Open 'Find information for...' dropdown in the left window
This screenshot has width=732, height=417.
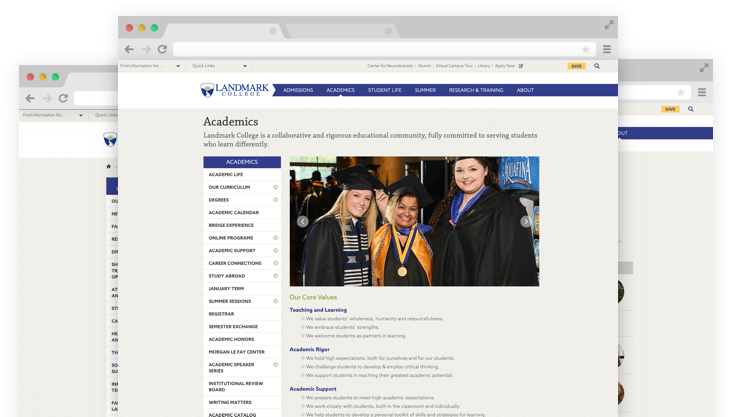pyautogui.click(x=52, y=115)
